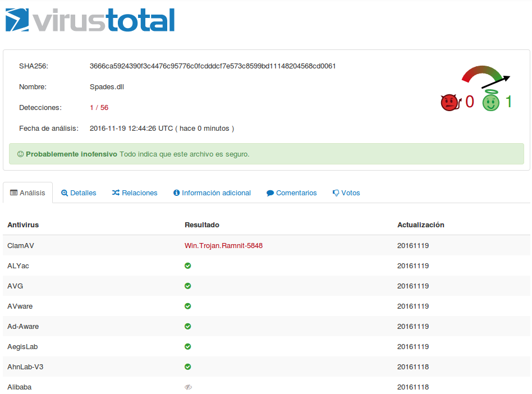532x394 pixels.
Task: Open the Información adicional tab
Action: 212,193
